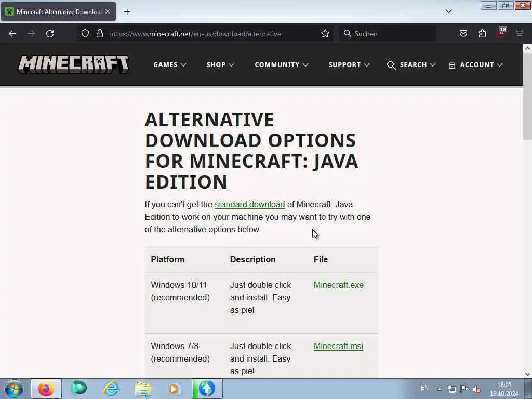Viewport: 532px width, 399px height.
Task: Download Minecraft.msi
Action: pos(338,346)
